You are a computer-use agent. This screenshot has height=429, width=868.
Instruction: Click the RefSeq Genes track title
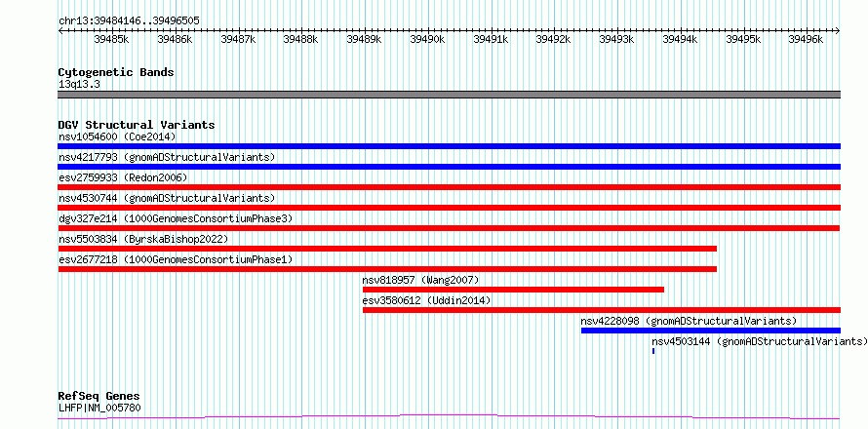[99, 397]
